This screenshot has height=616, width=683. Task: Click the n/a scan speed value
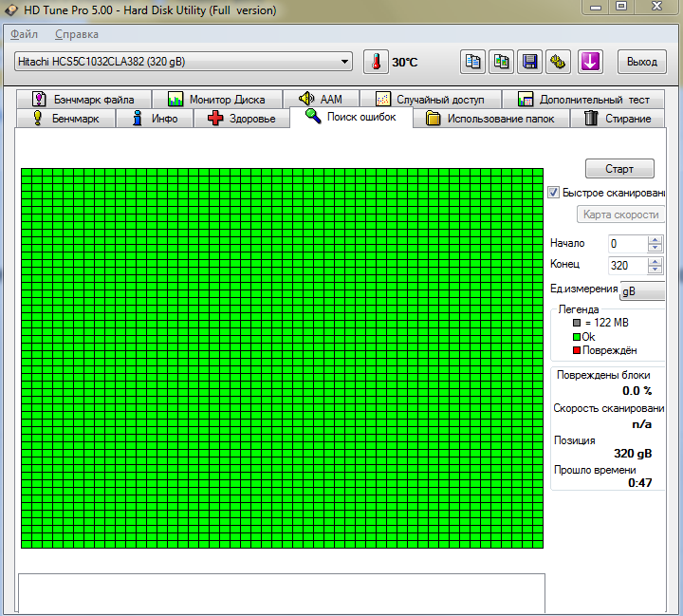coord(642,424)
